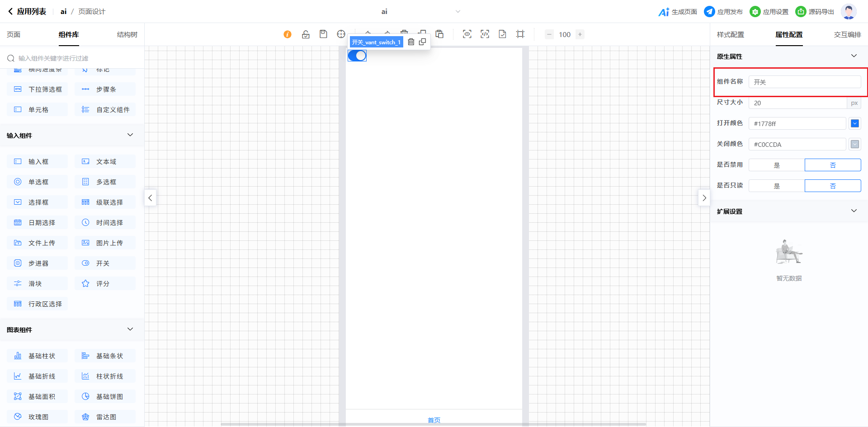Click the 应用发布 button
The height and width of the screenshot is (427, 868).
723,12
